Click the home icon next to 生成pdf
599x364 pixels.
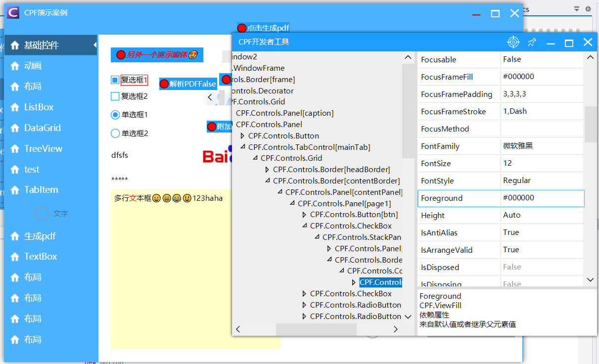[14, 236]
